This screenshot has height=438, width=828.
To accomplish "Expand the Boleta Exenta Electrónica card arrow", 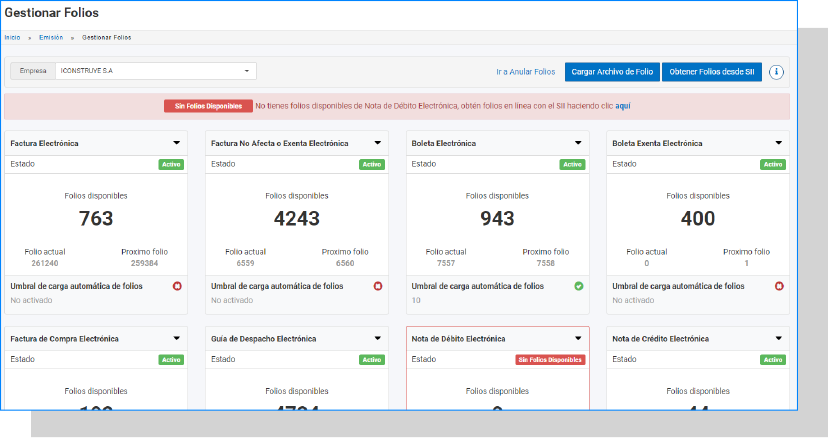I will point(778,143).
